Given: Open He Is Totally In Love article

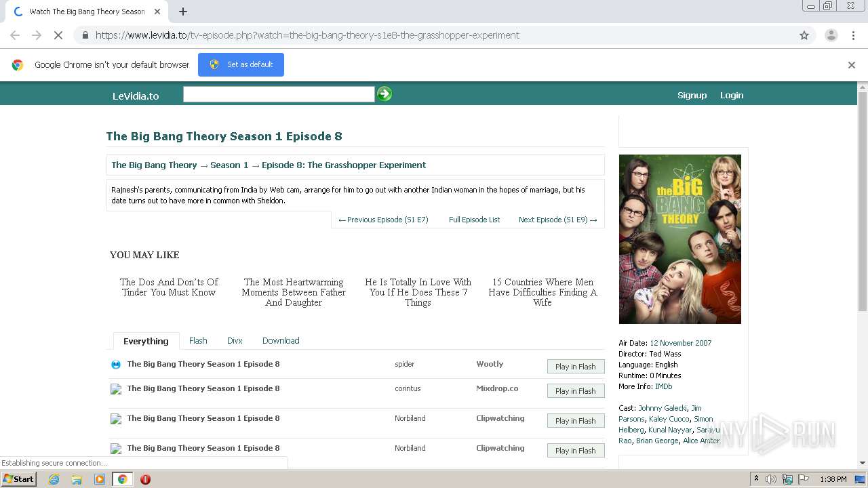Looking at the screenshot, I should [418, 292].
